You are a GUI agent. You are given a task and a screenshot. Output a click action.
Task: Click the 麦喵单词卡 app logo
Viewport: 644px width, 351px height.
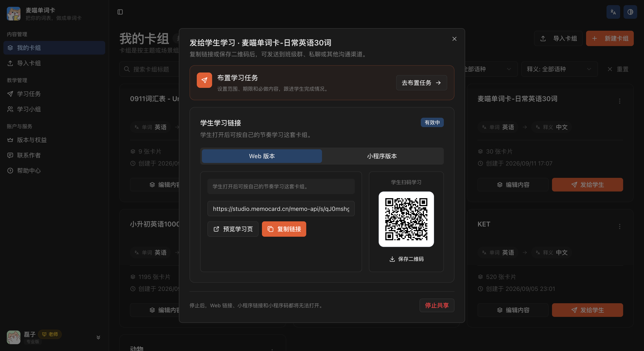(x=13, y=13)
